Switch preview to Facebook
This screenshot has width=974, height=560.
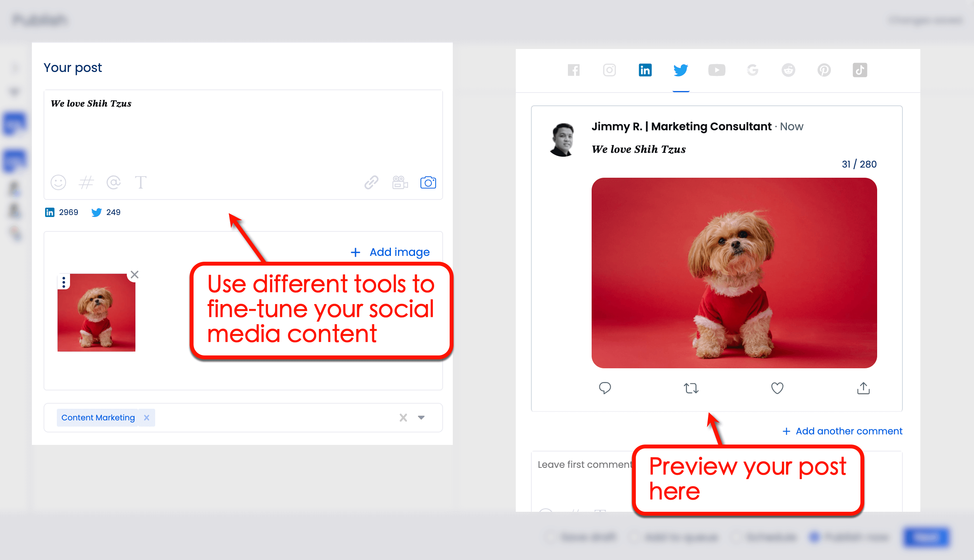coord(573,70)
